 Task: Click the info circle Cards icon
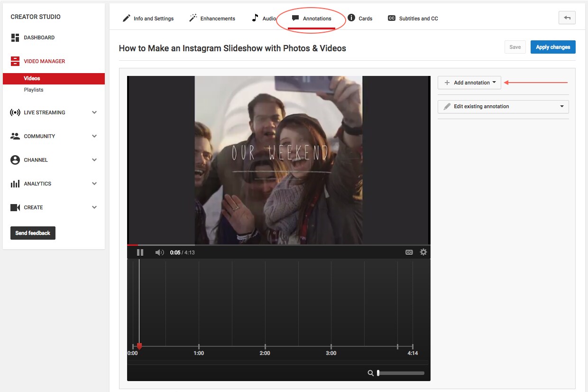click(x=351, y=18)
